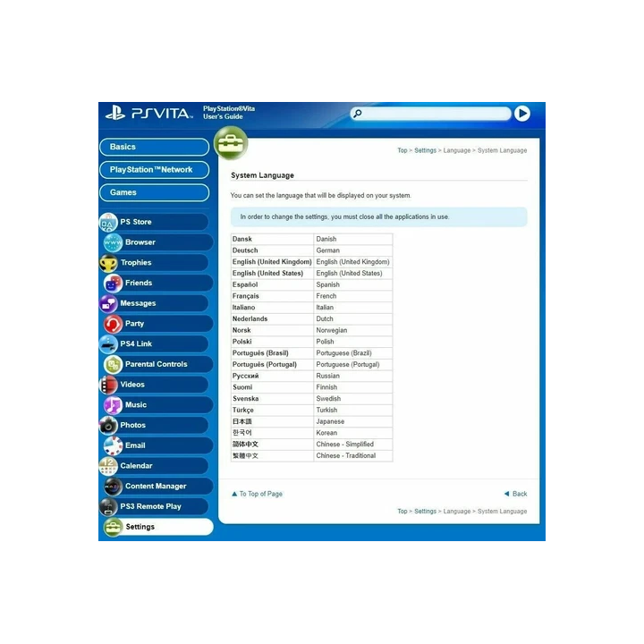Open the Games menu section
644x644 pixels.
pos(155,192)
